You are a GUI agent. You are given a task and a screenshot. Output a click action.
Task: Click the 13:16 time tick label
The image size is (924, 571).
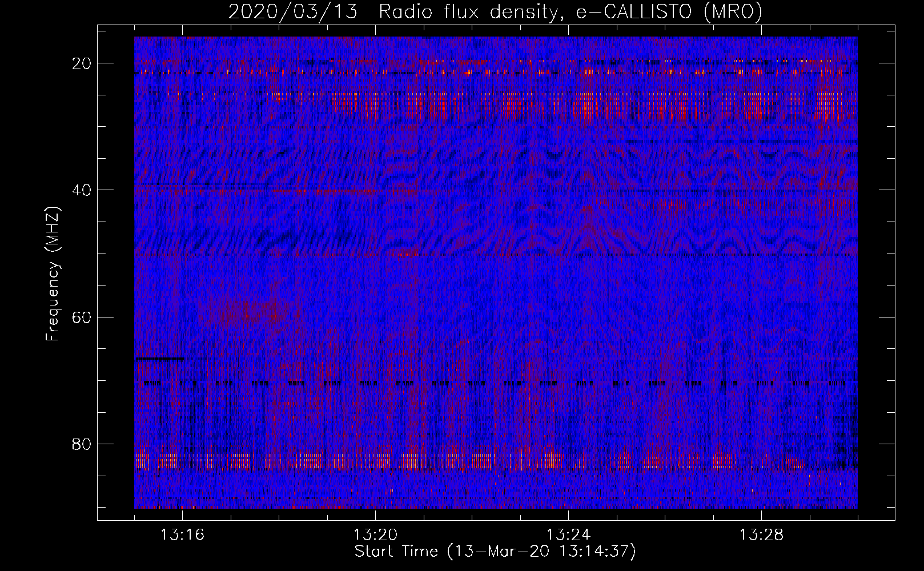click(182, 535)
